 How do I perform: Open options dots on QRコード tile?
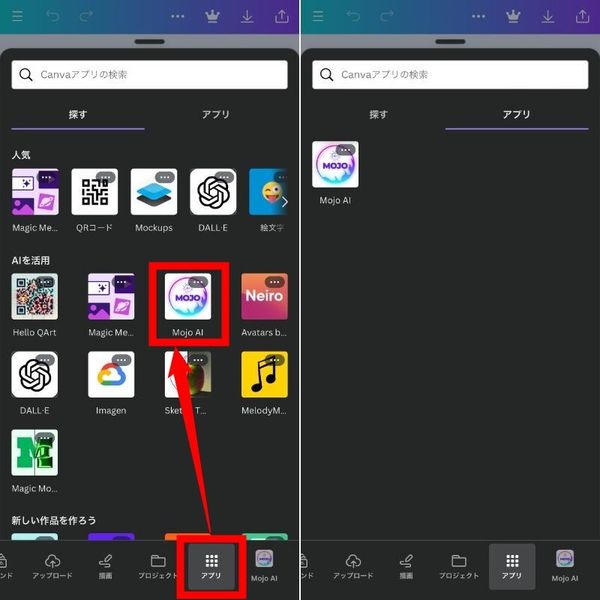(106, 178)
